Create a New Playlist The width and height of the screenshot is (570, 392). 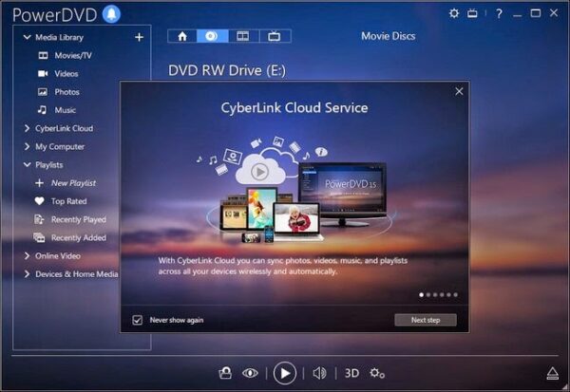coord(66,183)
